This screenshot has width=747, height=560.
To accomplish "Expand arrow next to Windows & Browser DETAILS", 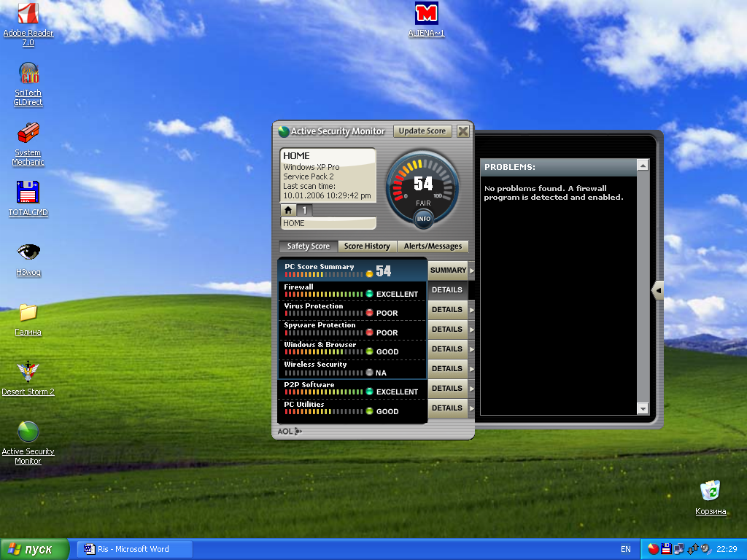I will (472, 349).
